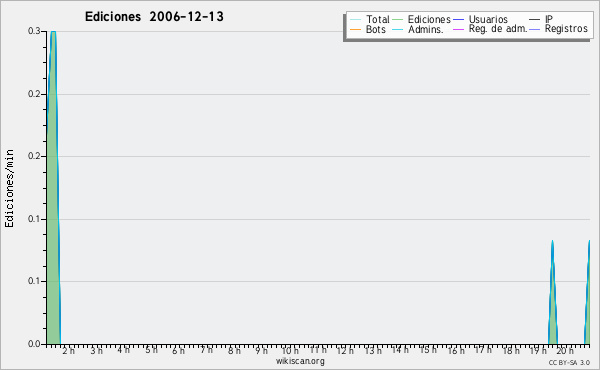Viewport: 600px width, 370px height.
Task: Click the '17 h' x-axis label
Action: 483,350
